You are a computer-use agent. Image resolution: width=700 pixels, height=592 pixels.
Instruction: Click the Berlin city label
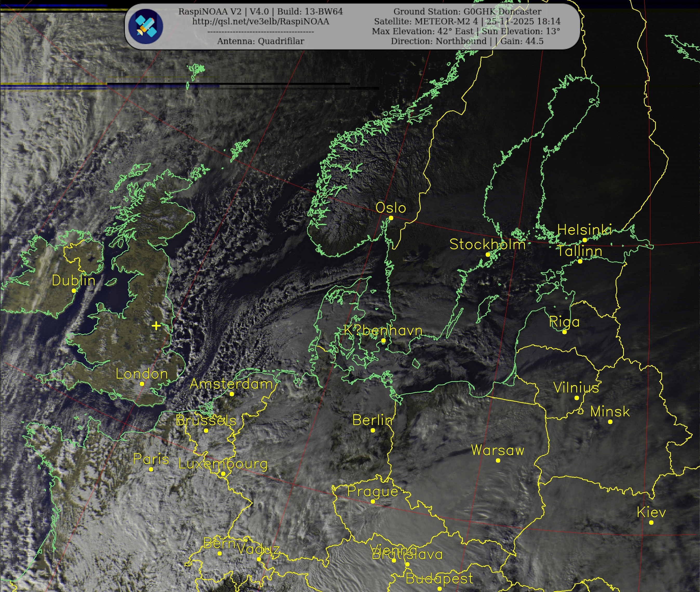point(372,420)
